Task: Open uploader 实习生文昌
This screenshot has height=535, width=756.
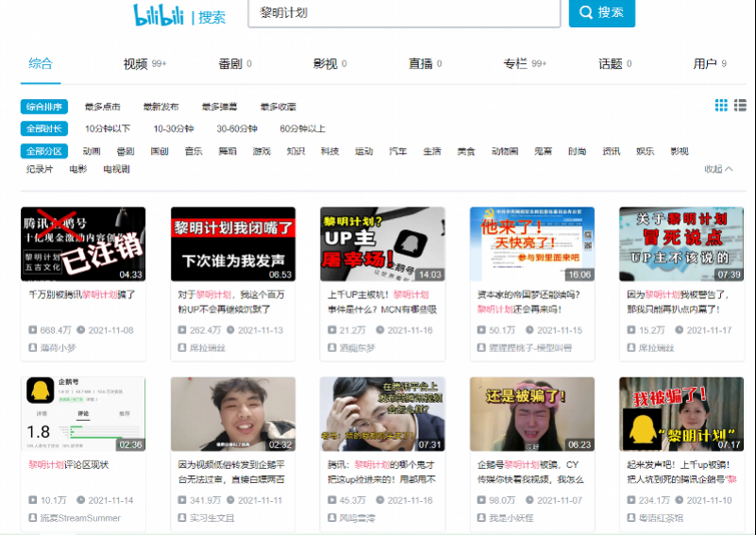Action: pos(212,518)
